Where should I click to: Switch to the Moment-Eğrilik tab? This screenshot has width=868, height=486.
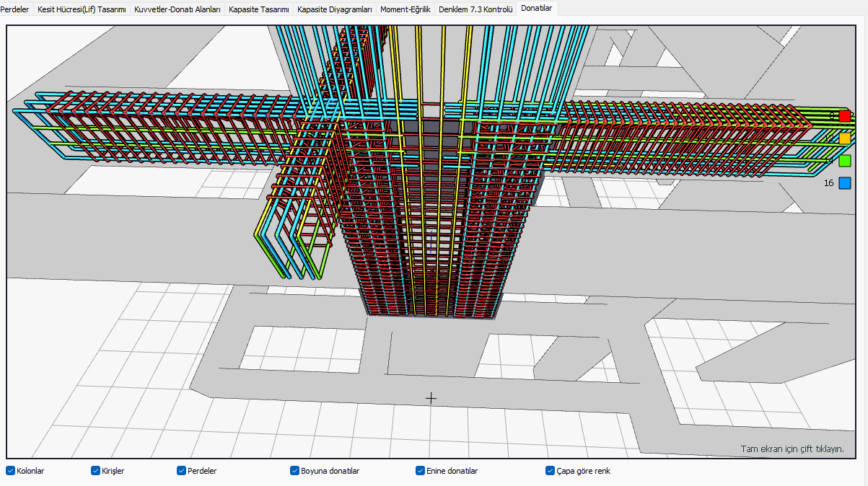pyautogui.click(x=405, y=9)
